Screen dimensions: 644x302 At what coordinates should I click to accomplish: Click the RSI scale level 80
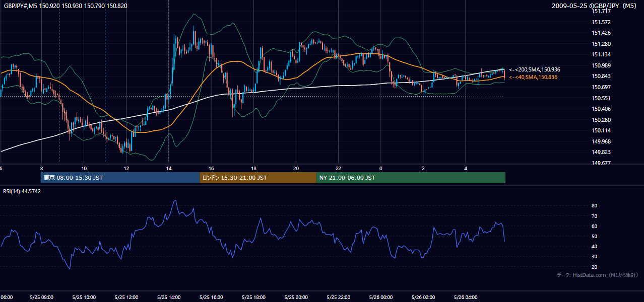point(594,206)
